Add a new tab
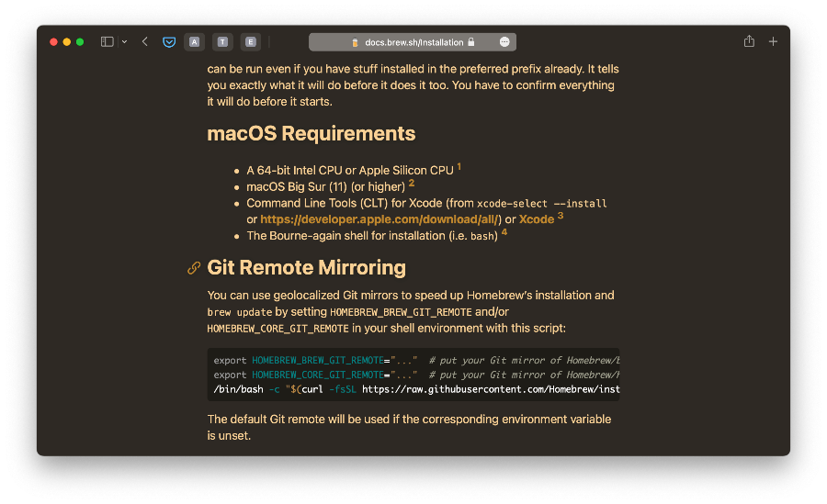Image resolution: width=827 pixels, height=504 pixels. point(773,41)
